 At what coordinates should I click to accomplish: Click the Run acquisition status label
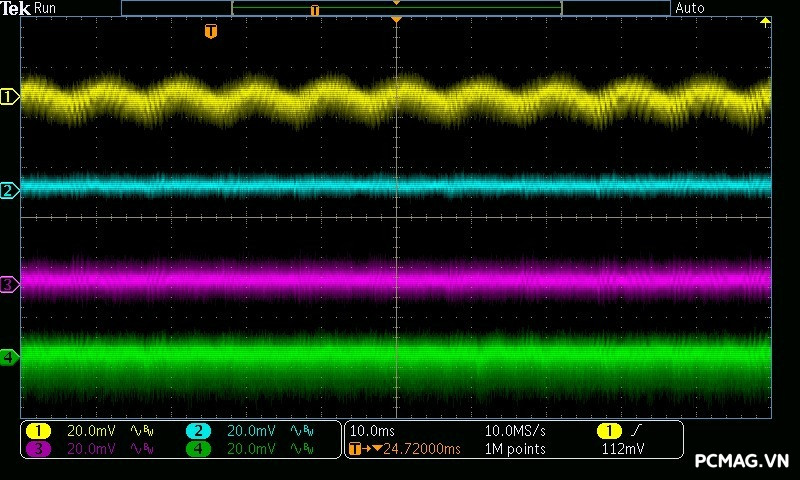pyautogui.click(x=45, y=8)
